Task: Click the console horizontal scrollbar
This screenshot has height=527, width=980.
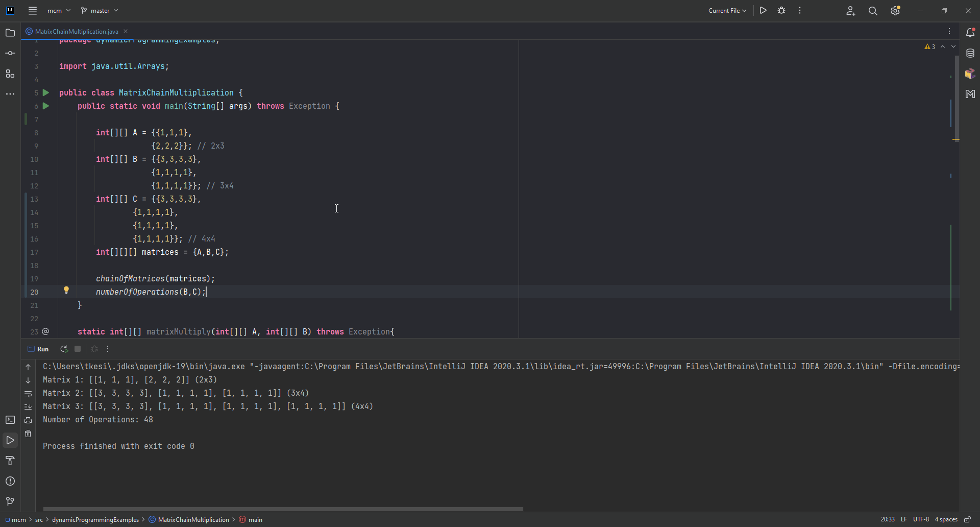Action: click(283, 509)
